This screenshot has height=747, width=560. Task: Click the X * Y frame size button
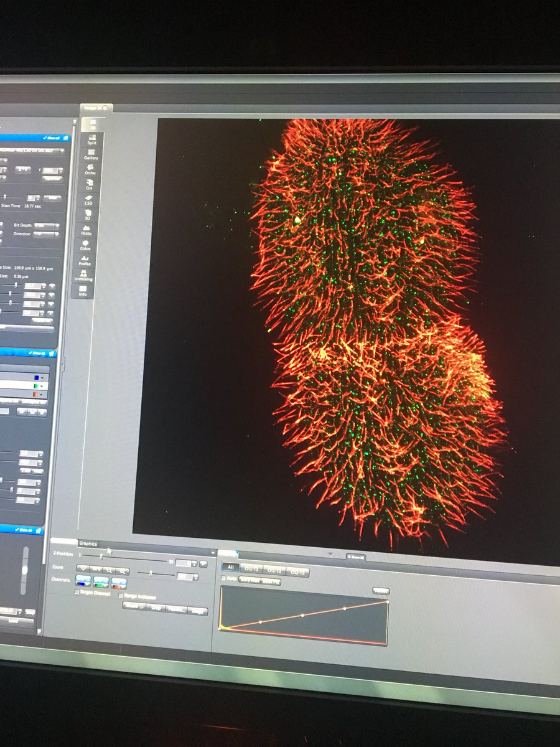(x=23, y=169)
